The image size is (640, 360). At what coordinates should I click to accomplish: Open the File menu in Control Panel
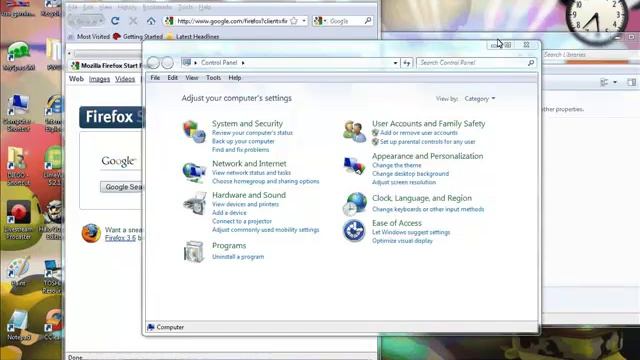click(155, 78)
